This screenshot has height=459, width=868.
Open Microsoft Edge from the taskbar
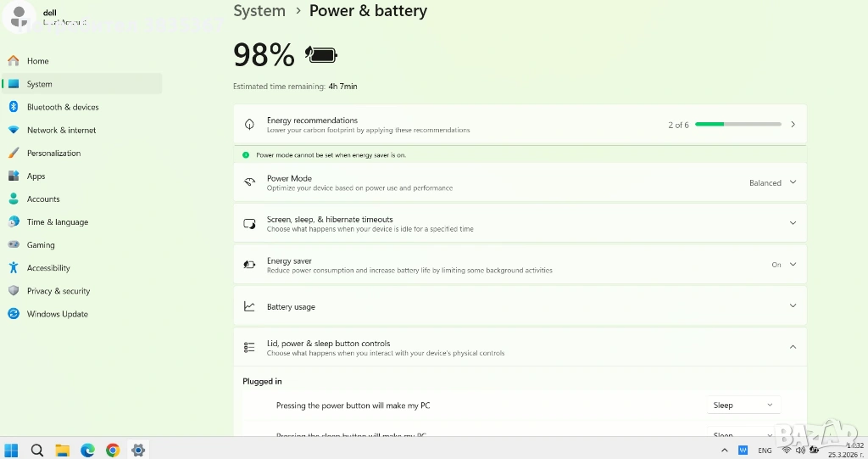click(x=87, y=450)
